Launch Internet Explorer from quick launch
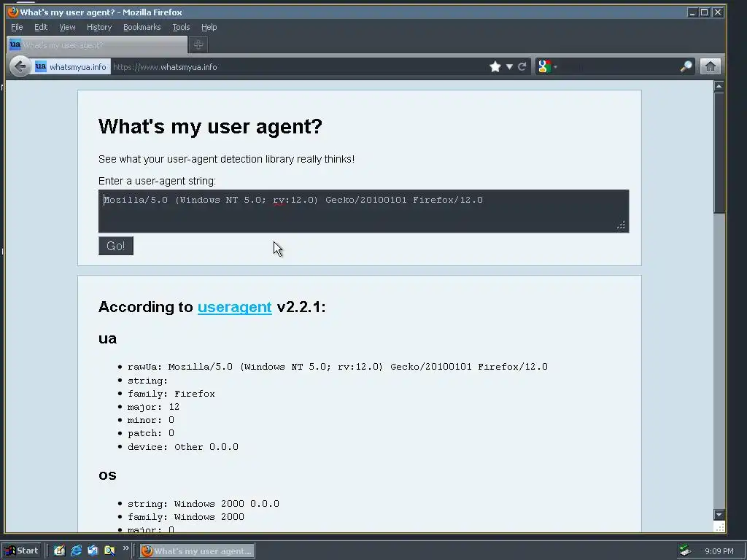This screenshot has height=560, width=747. pos(76,551)
